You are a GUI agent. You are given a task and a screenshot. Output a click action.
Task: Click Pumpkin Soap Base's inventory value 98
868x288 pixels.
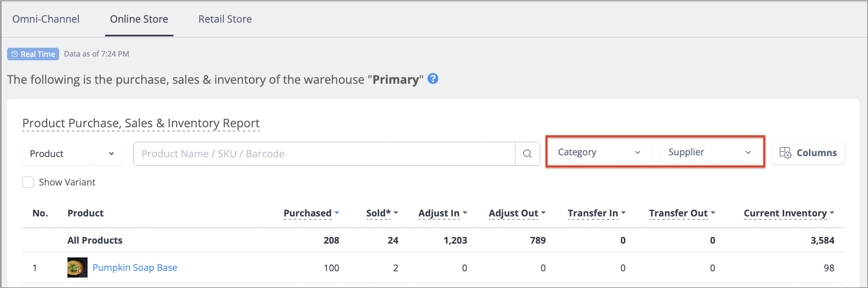pyautogui.click(x=829, y=268)
